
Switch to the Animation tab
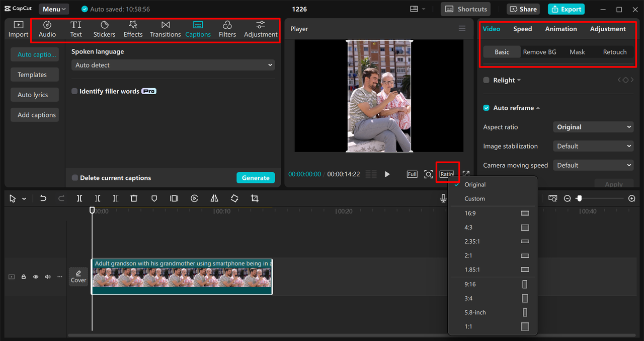pos(561,29)
